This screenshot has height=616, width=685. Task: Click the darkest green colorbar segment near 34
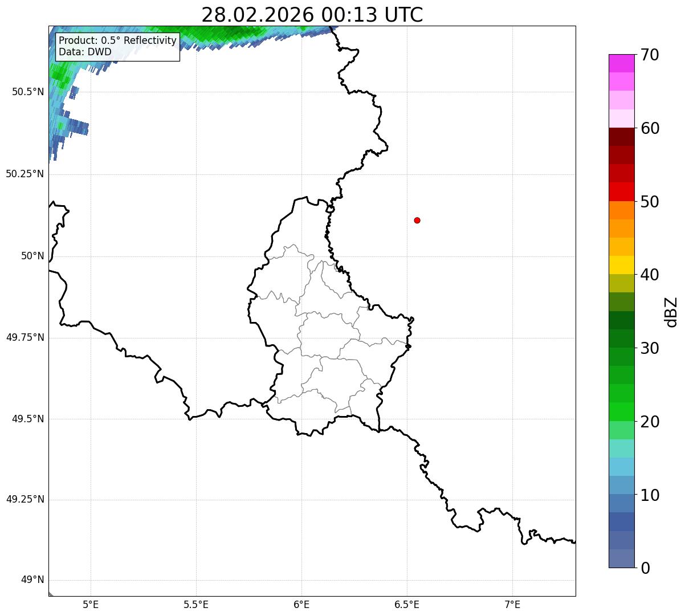pos(621,320)
